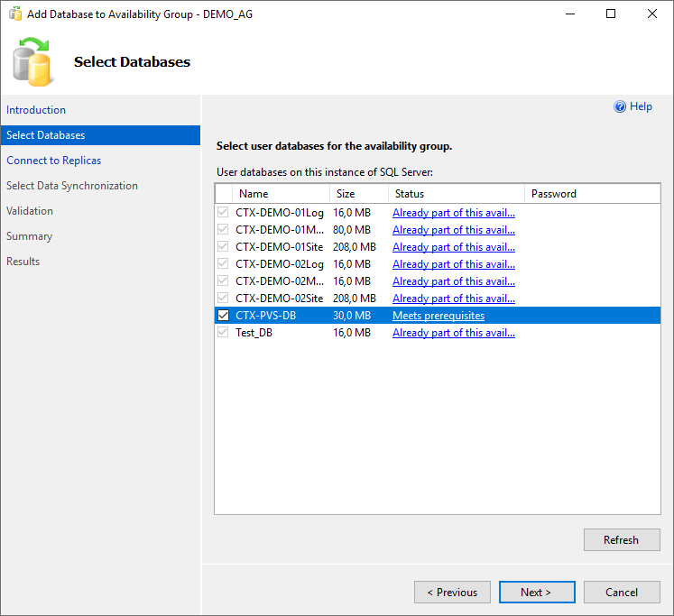
Task: Select the CTX-DEMO-01Log database name
Action: coord(280,213)
